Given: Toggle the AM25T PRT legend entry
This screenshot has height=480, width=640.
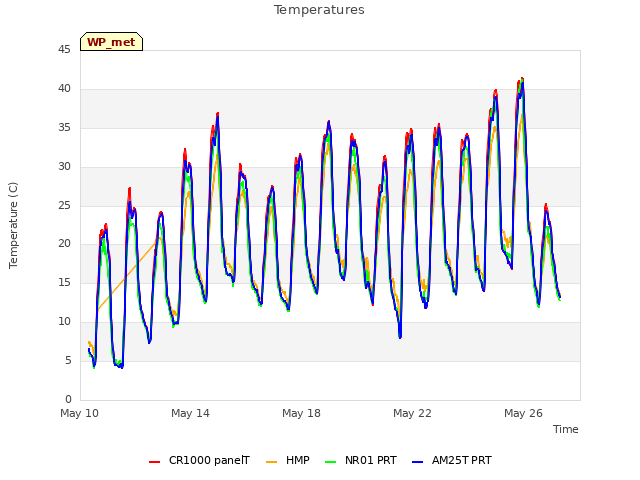Looking at the screenshot, I should [452, 460].
